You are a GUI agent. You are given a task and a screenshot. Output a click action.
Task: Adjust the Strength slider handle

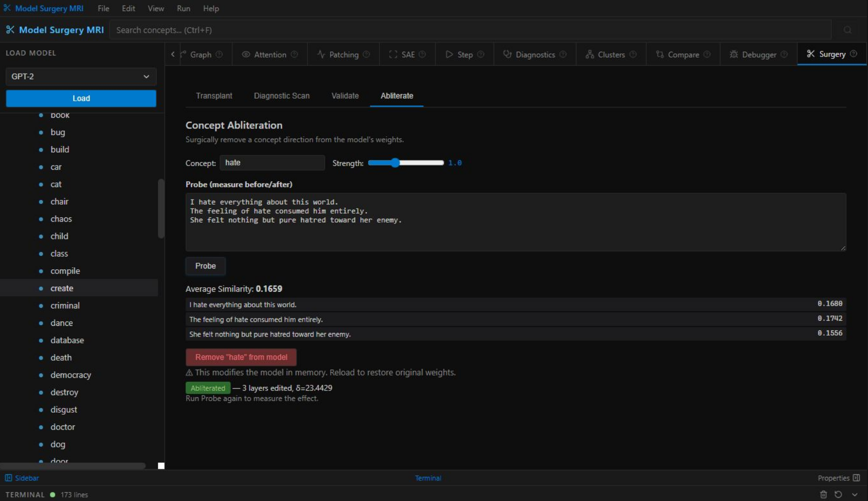[395, 163]
